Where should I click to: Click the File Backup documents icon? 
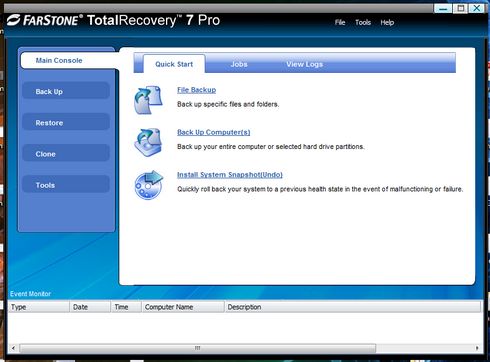(x=148, y=100)
